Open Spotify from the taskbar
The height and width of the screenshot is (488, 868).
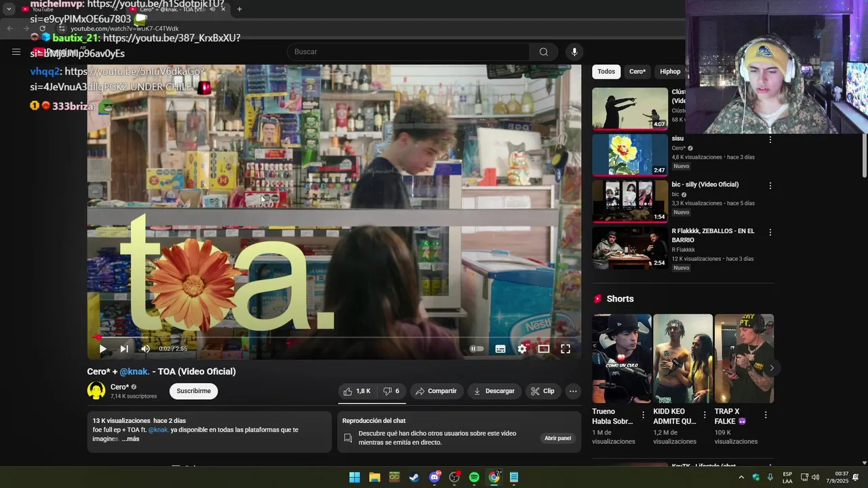474,477
